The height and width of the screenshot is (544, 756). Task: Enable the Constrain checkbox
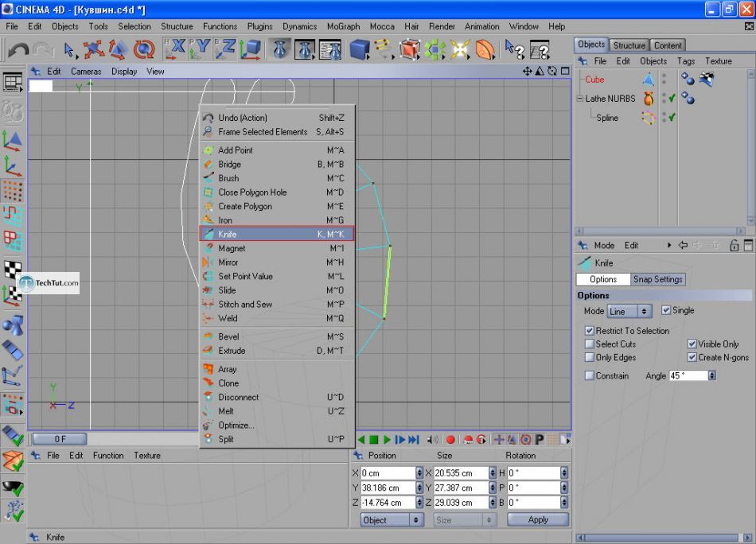click(x=589, y=376)
